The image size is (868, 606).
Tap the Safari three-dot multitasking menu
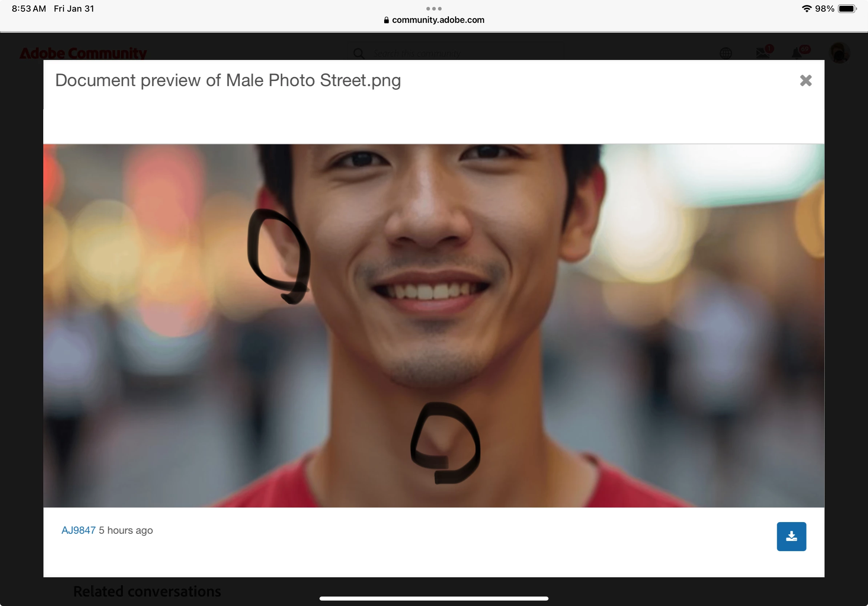point(434,8)
